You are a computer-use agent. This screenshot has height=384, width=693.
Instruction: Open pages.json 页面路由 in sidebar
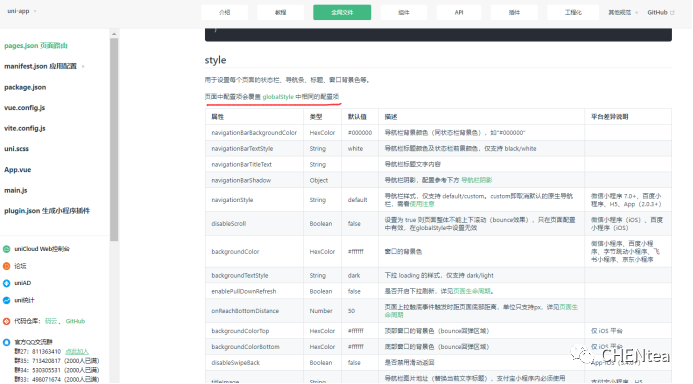(36, 46)
